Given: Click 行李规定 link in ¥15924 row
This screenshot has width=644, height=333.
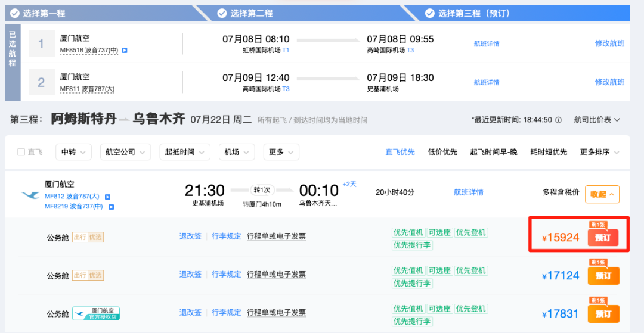Looking at the screenshot, I should click(227, 236).
